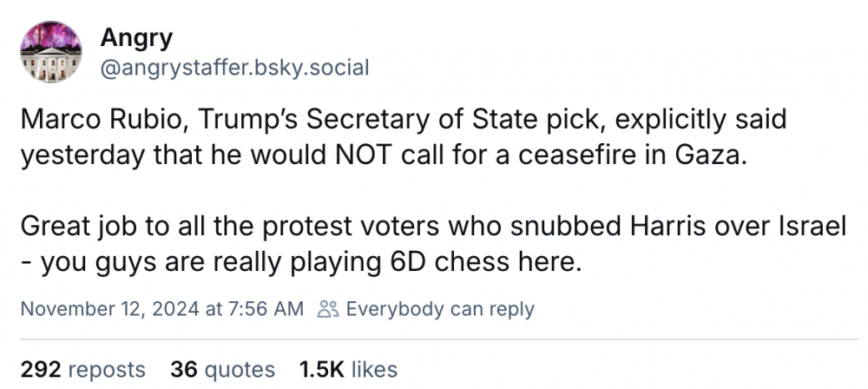Click the 7:56 AM time text
Screen dimensions: 868x389
(x=266, y=308)
